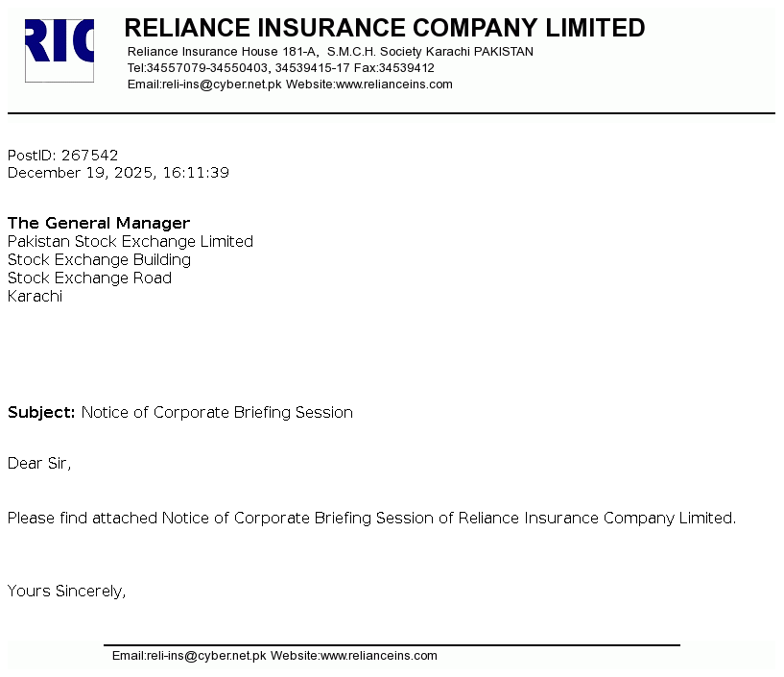Open the footer website link

(378, 656)
